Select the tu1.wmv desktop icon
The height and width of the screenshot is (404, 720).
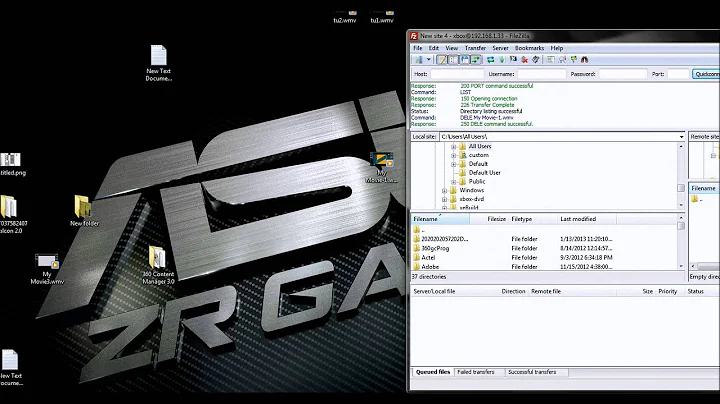pyautogui.click(x=382, y=17)
